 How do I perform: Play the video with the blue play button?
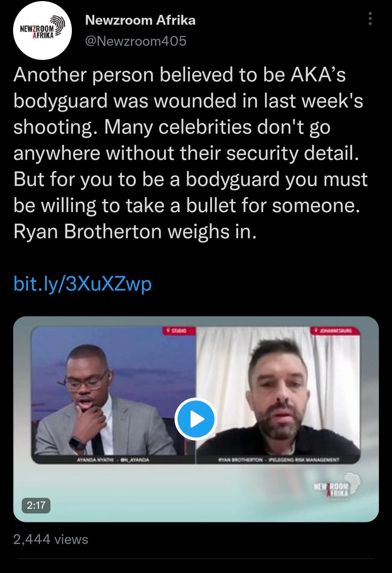[196, 419]
